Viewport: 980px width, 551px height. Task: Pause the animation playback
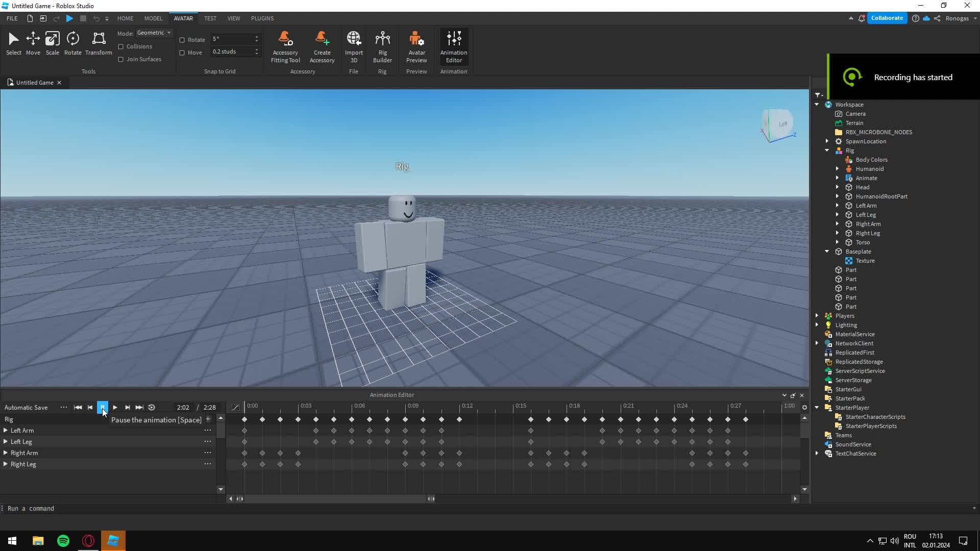coord(103,407)
